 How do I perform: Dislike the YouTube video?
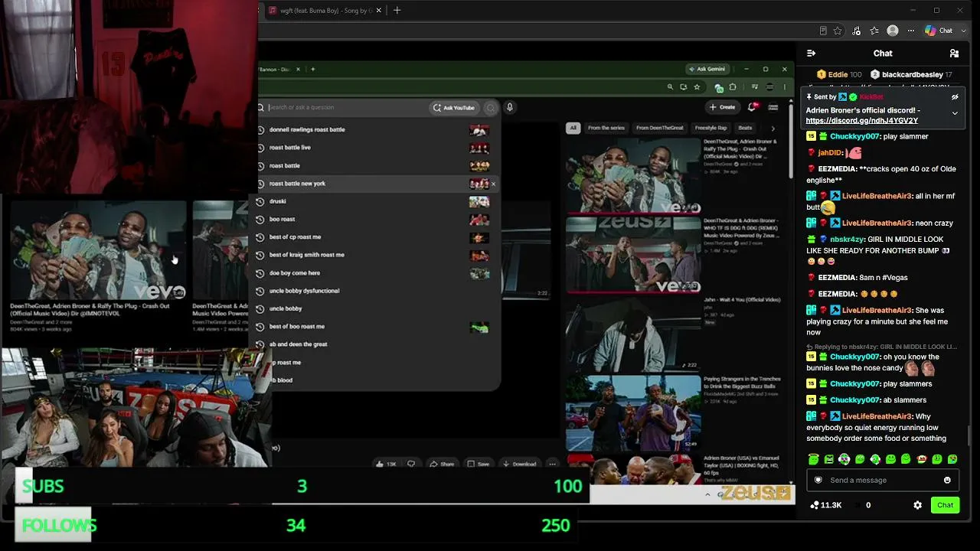tap(411, 464)
